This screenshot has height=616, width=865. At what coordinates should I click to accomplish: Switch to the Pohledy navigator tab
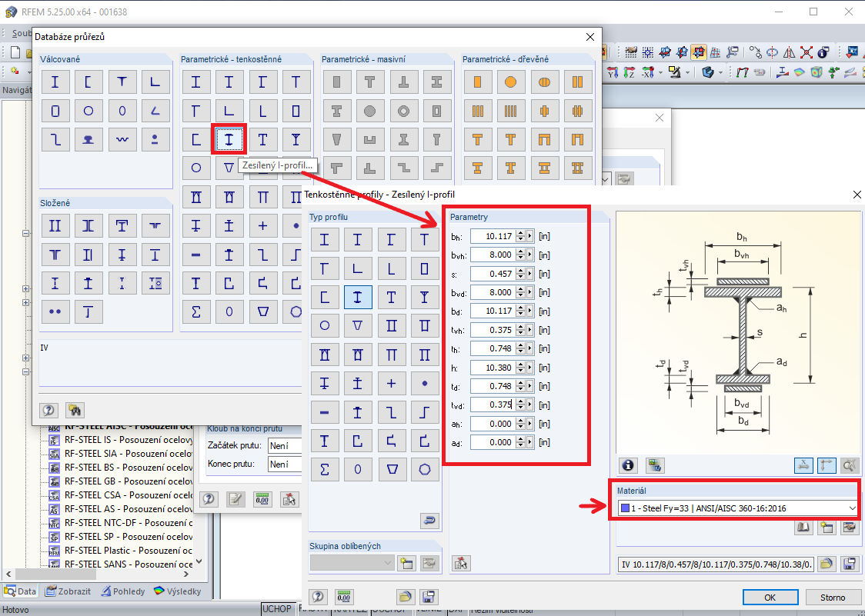124,591
